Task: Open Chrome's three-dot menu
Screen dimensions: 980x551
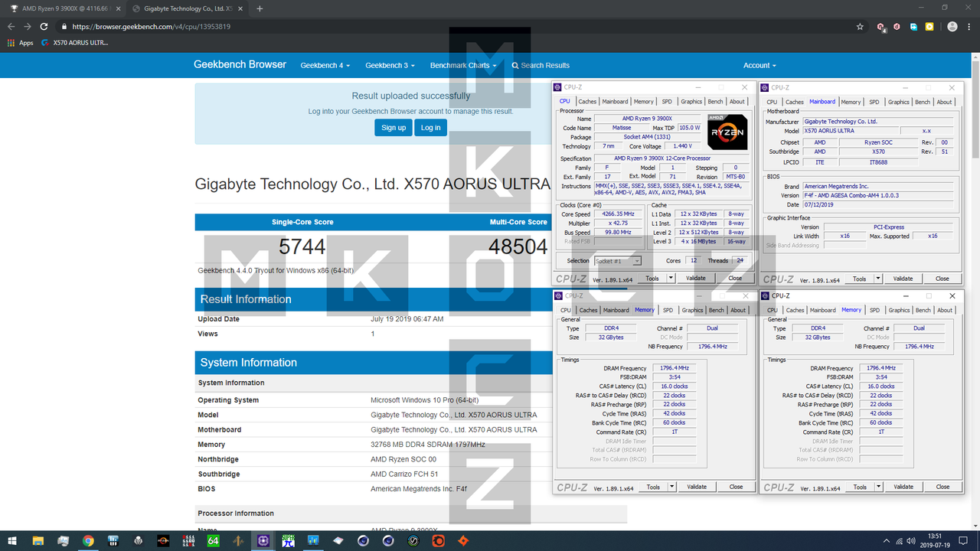Action: tap(971, 26)
